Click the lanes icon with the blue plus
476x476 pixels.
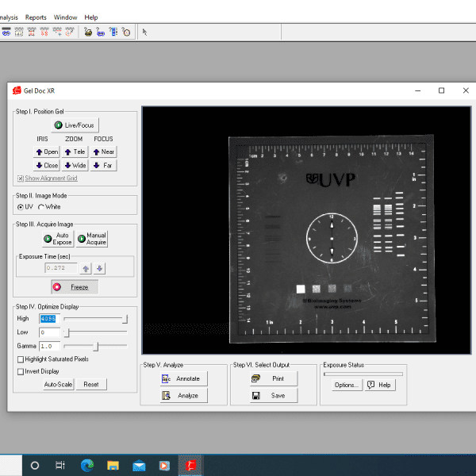(57, 32)
